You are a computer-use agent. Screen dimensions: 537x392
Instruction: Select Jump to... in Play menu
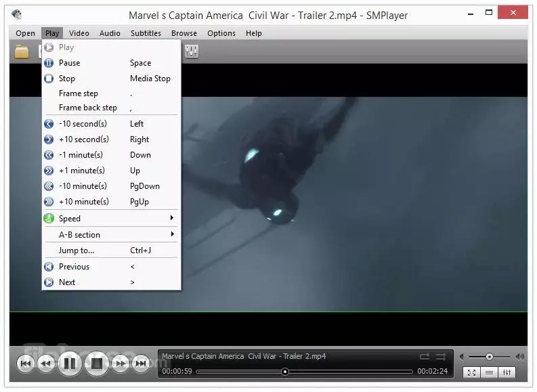[77, 251]
